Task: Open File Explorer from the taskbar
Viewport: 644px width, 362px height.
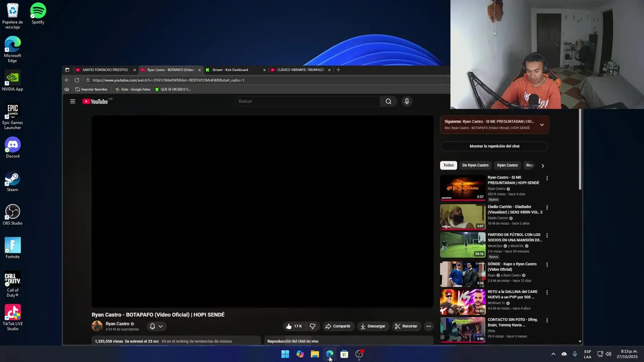Action: (315, 354)
